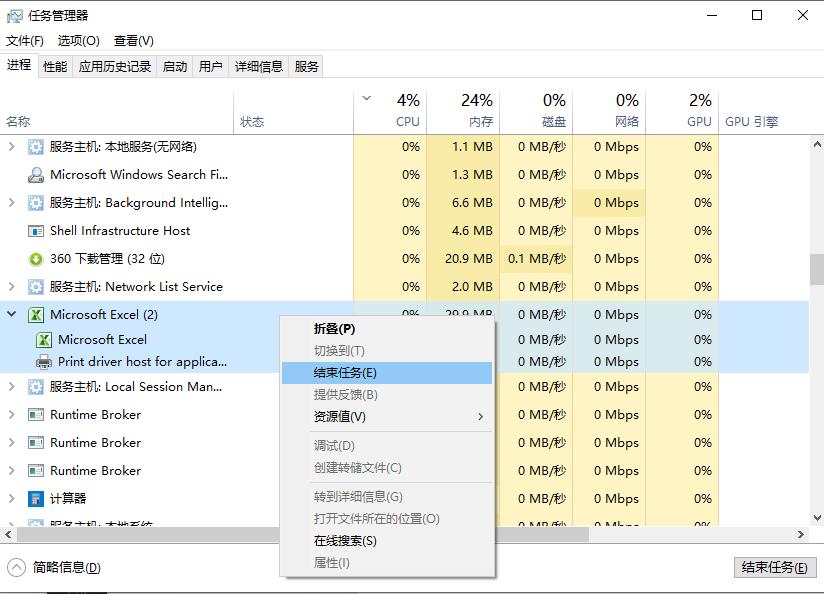This screenshot has width=824, height=594.
Task: Click the 360 下载管理 green icon
Action: (35, 259)
